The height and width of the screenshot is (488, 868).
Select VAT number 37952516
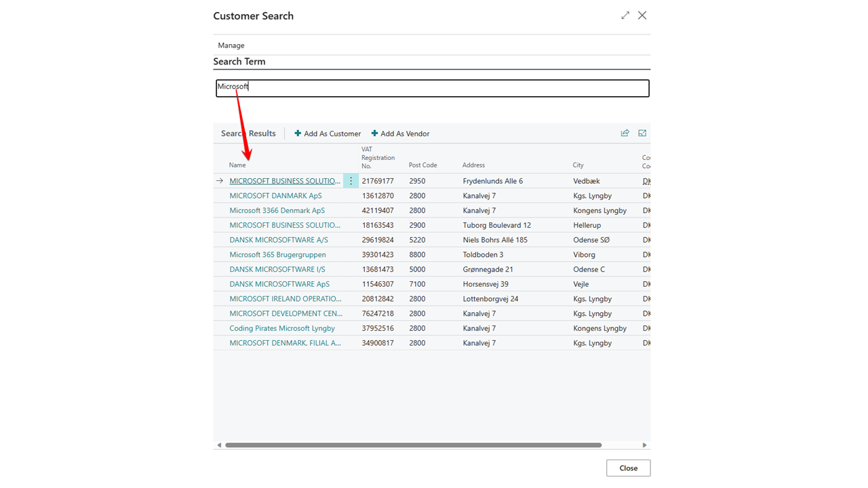(x=378, y=329)
